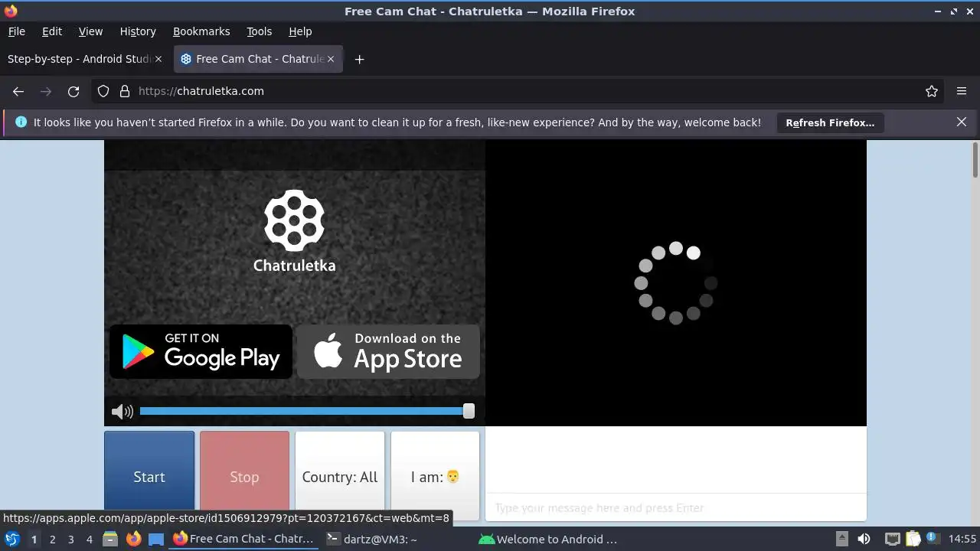Click the Chatruletka logo
Image resolution: width=980 pixels, height=551 pixels.
coord(295,231)
